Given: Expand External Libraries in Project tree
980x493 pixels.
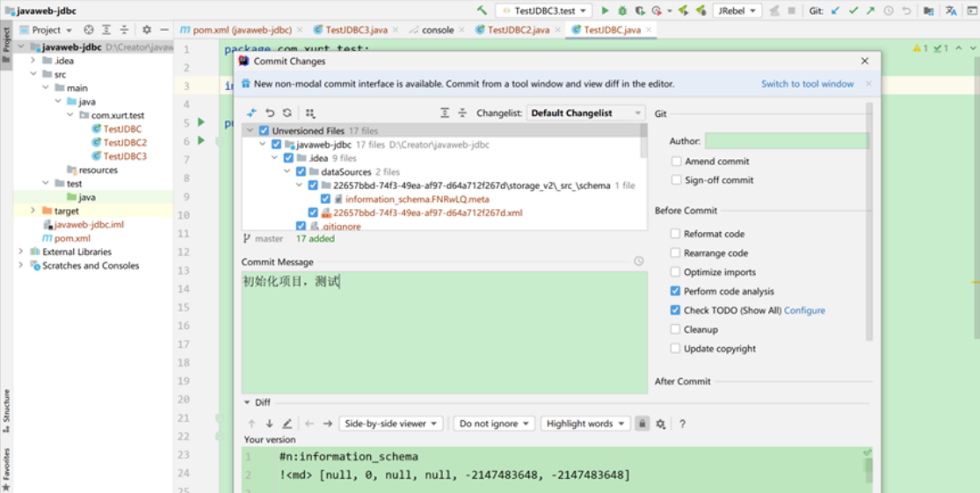Looking at the screenshot, I should tap(20, 252).
